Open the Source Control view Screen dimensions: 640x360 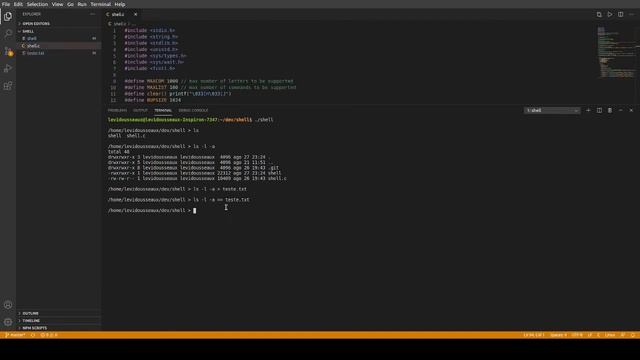pos(8,51)
